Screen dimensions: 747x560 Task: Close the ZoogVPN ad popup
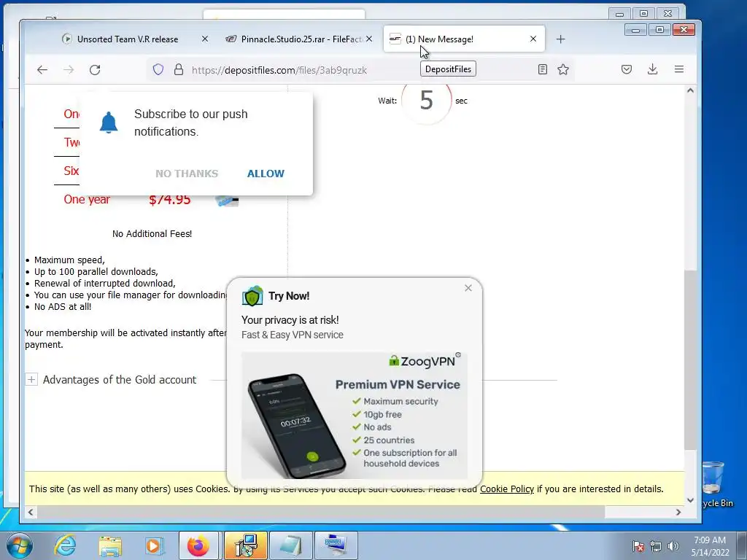[468, 288]
